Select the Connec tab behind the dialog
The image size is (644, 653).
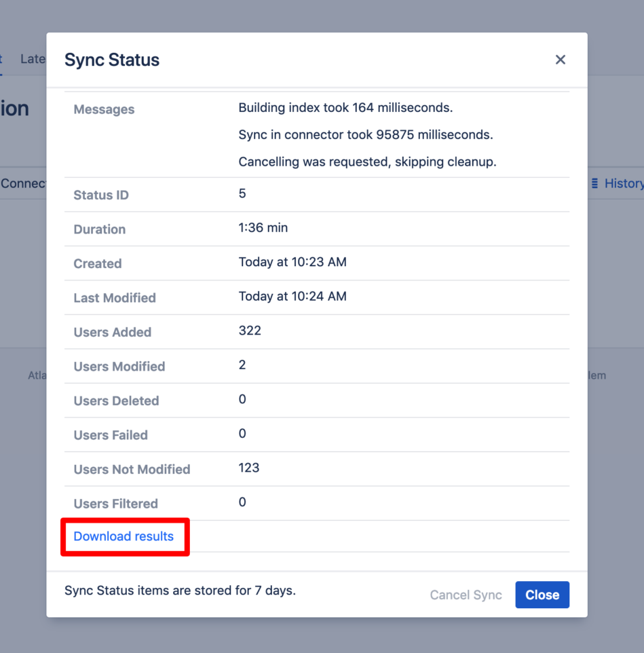click(23, 183)
